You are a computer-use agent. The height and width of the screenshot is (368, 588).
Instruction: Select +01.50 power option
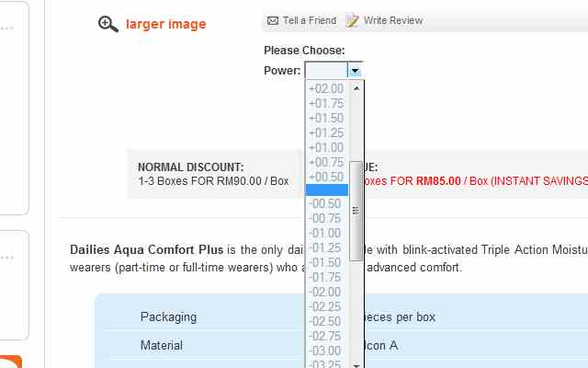pyautogui.click(x=327, y=118)
